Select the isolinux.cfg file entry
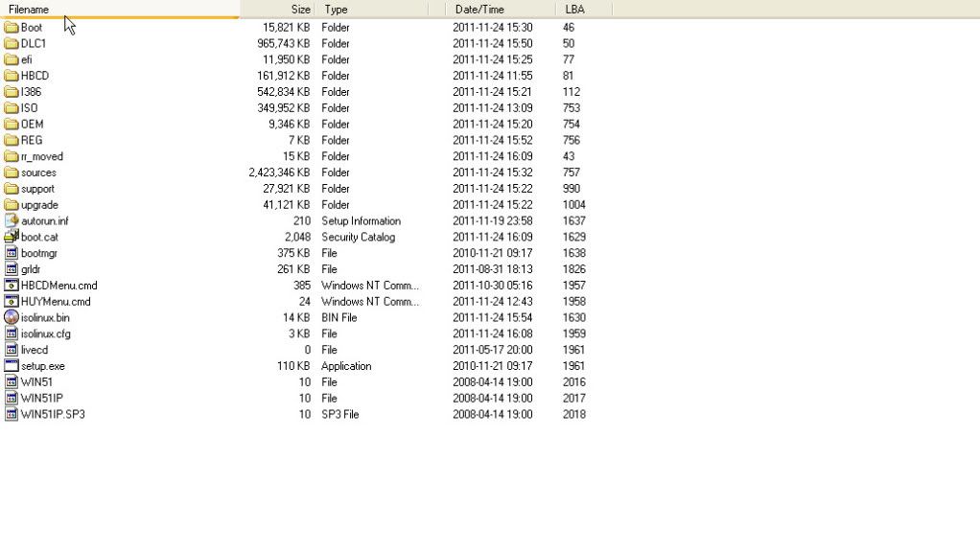Screen dimensions: 980x552 click(295, 333)
